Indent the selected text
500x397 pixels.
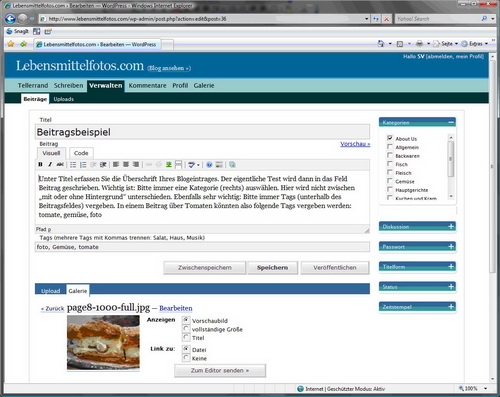click(x=103, y=165)
